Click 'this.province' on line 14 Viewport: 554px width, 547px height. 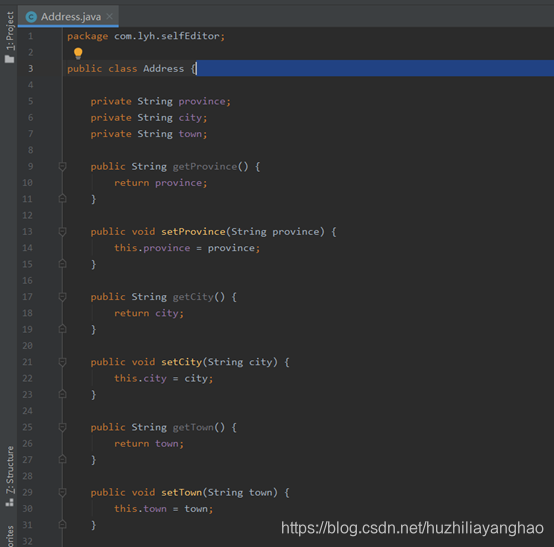tap(152, 248)
